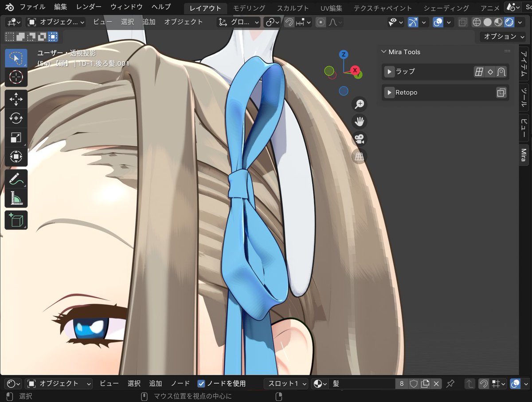Image resolution: width=532 pixels, height=402 pixels.
Task: Set selection mode to new set
Action: click(x=10, y=37)
